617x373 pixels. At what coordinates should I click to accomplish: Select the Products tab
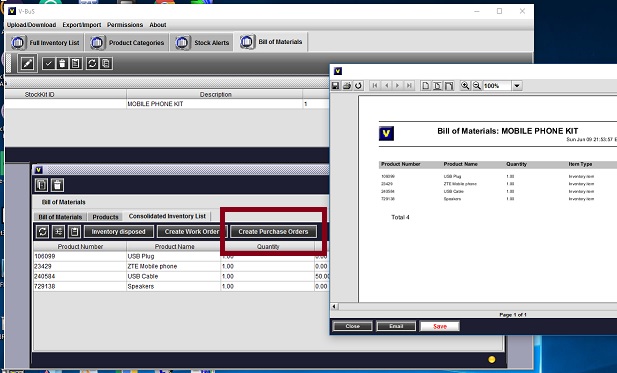point(105,217)
